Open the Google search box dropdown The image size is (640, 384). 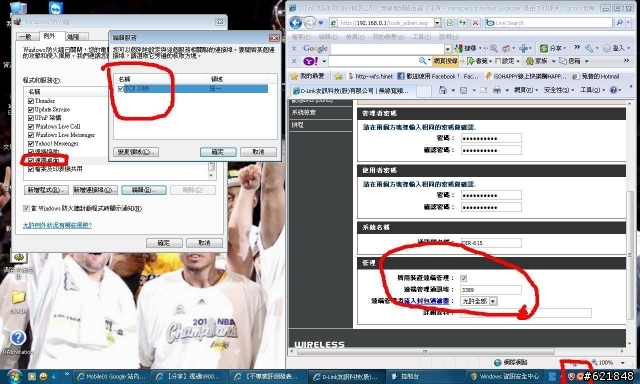click(x=448, y=49)
